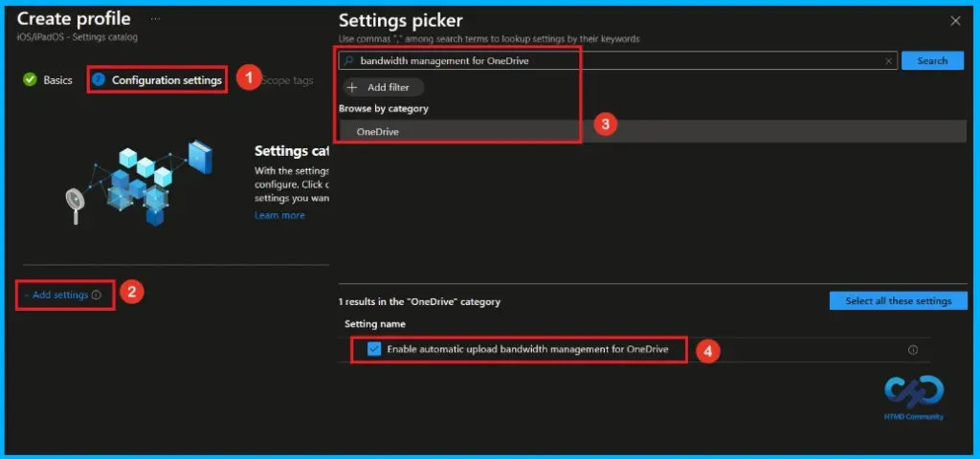Click the green Basics checkmark icon
This screenshot has width=980, height=459.
(30, 80)
